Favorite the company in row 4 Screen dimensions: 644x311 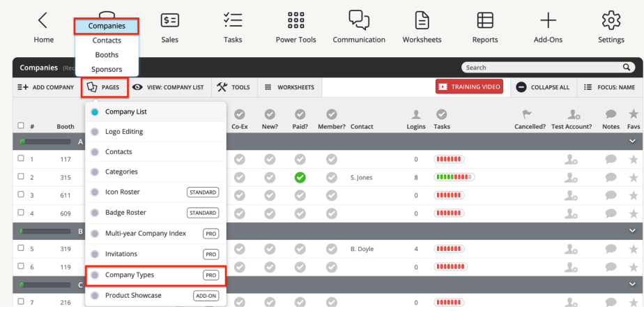coord(634,213)
